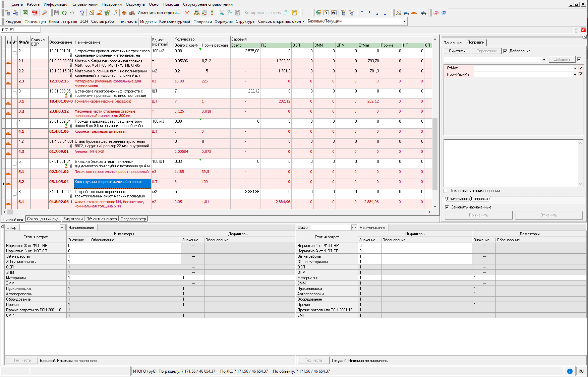Uncheck Заменять назначенные checkbox
588x377 pixels.
447,207
